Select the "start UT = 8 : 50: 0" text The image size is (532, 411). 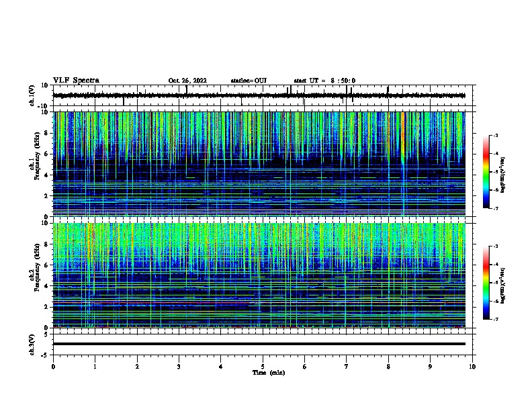tap(324, 81)
